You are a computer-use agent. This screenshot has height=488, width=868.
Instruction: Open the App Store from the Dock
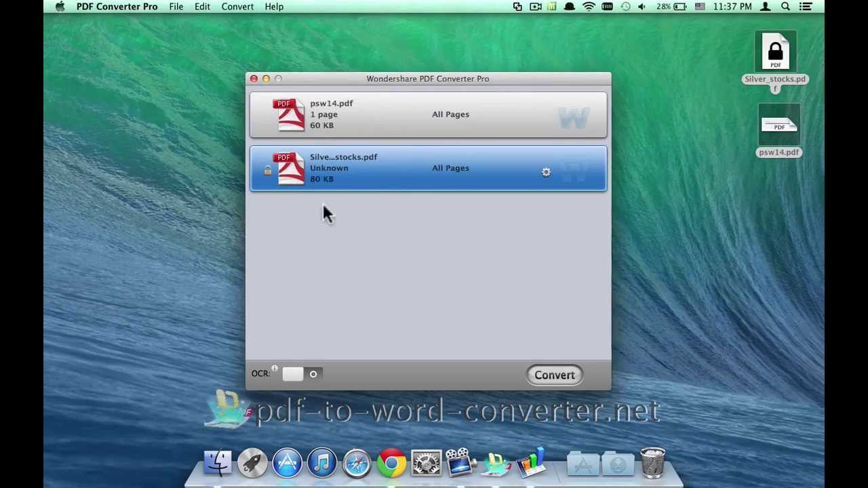pos(288,464)
